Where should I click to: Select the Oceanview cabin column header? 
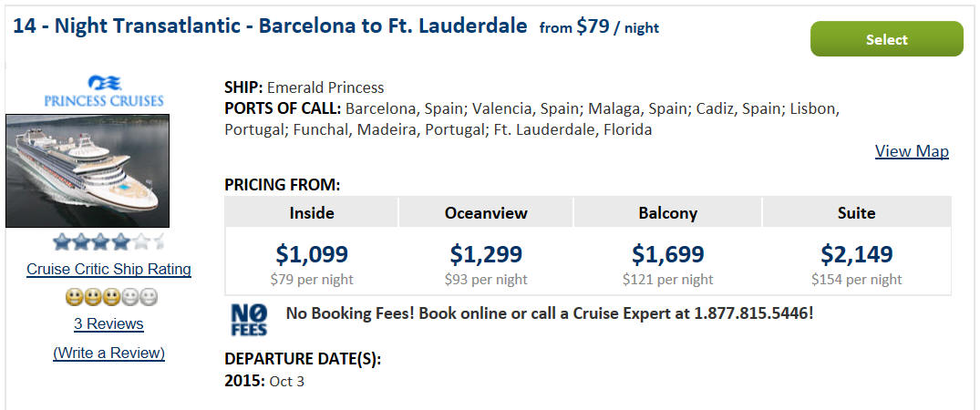tap(486, 212)
